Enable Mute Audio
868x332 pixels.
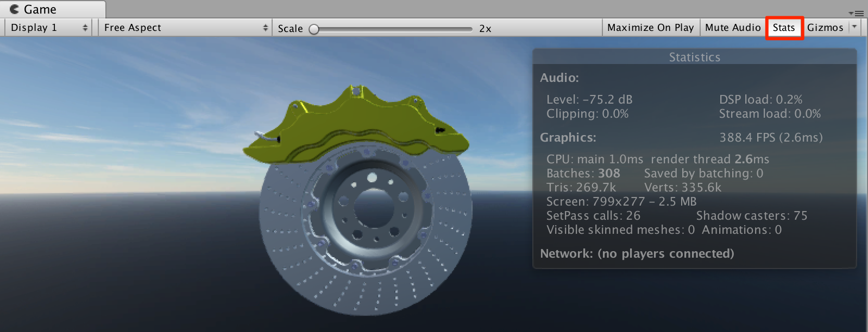tap(732, 28)
